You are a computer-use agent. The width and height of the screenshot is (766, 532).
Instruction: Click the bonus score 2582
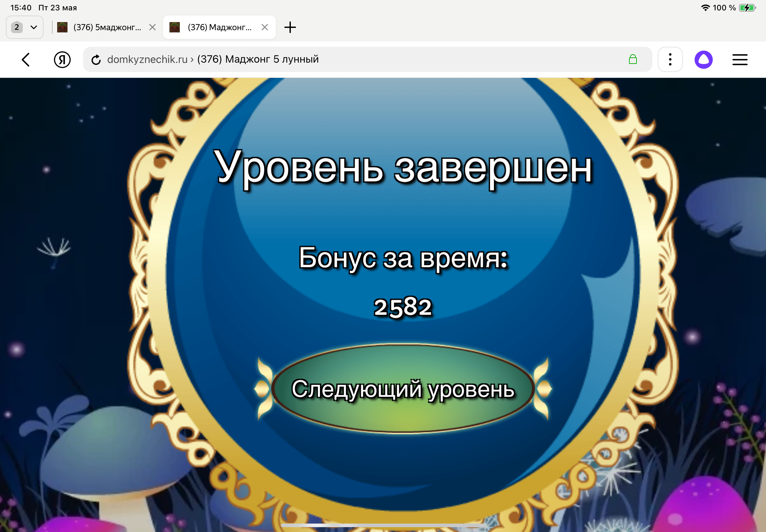point(403,307)
